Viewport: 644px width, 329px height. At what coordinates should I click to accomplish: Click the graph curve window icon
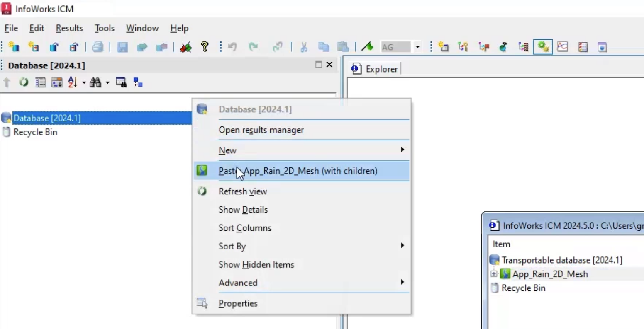click(x=563, y=47)
